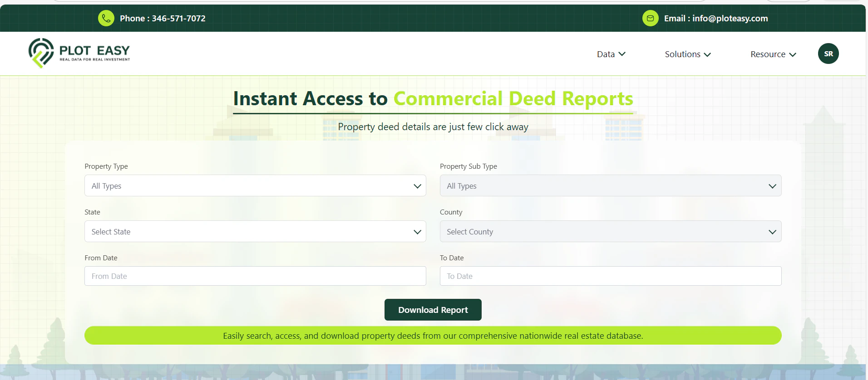Image resolution: width=868 pixels, height=380 pixels.
Task: Click the 'Property deed details' subtitle text
Action: click(x=433, y=127)
